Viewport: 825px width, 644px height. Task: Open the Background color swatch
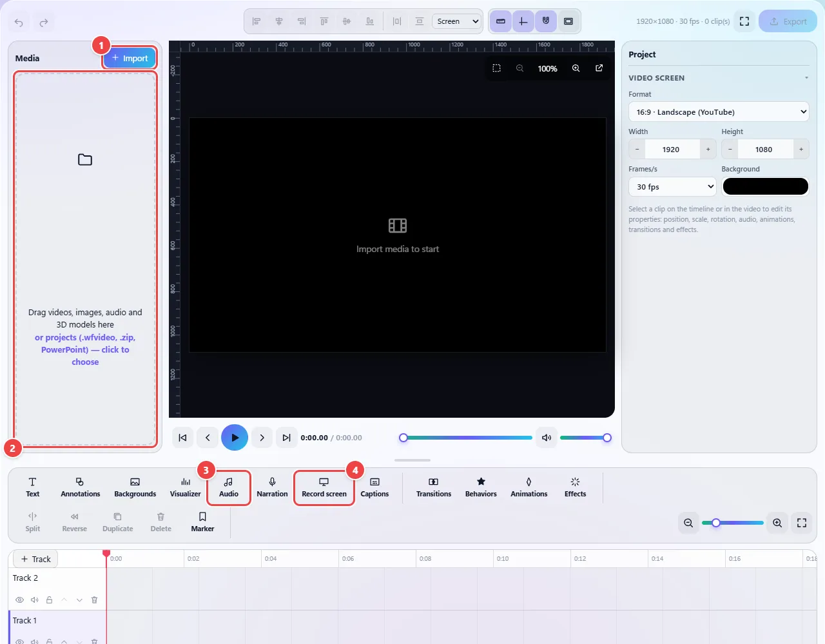(x=765, y=186)
